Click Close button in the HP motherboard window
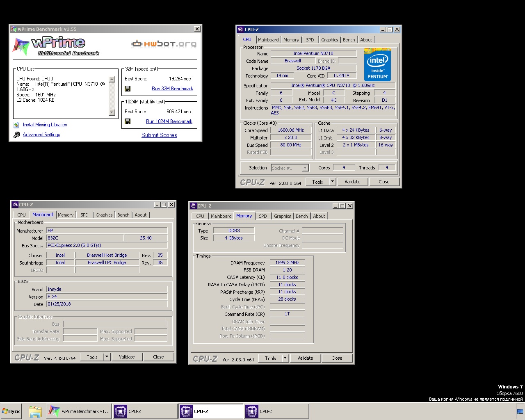This screenshot has width=525, height=420. click(158, 357)
